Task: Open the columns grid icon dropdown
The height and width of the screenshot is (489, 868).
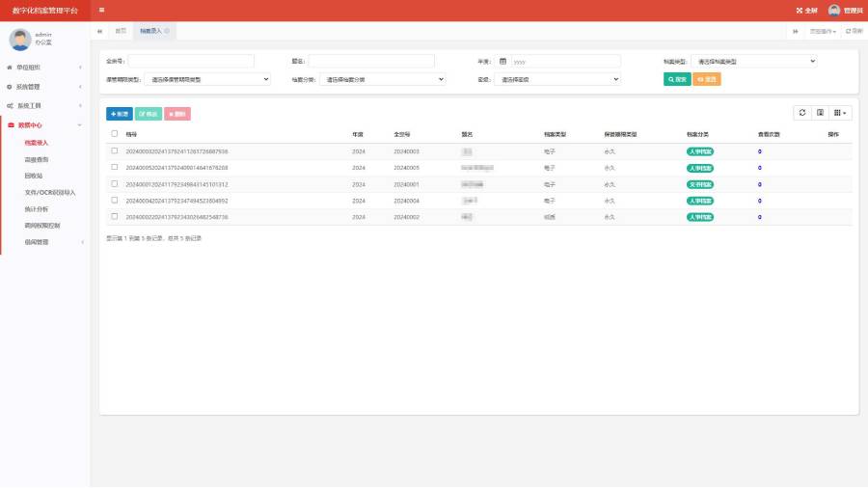Action: [840, 113]
